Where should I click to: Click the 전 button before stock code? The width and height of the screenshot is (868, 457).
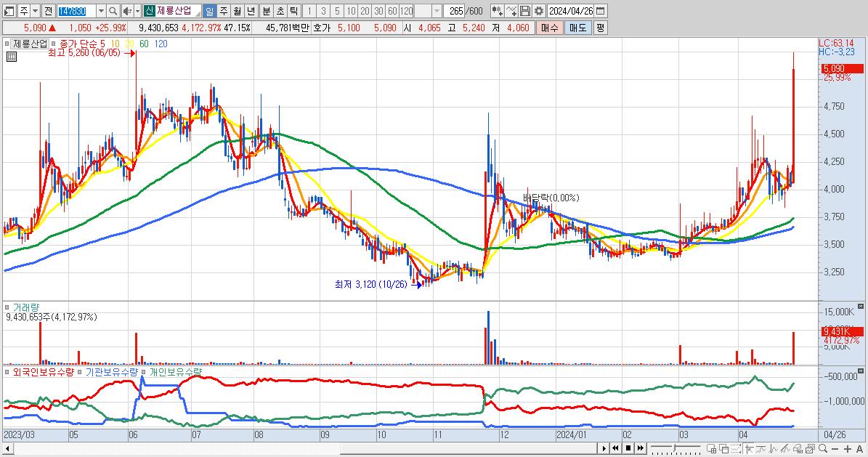[48, 10]
